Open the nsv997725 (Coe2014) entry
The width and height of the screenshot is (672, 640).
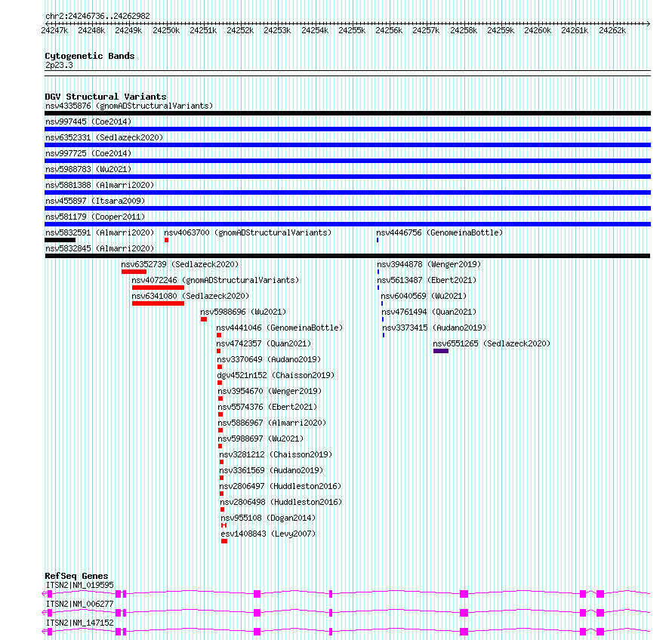(x=88, y=153)
